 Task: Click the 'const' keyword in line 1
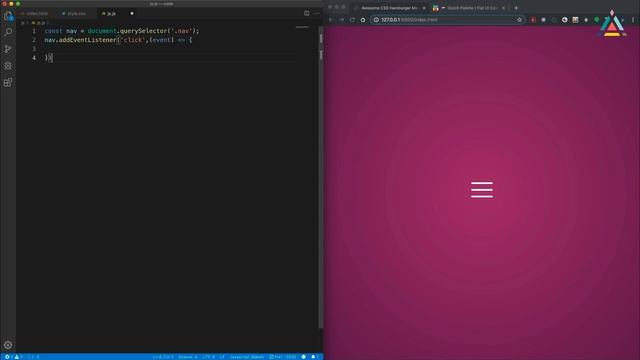[53, 31]
